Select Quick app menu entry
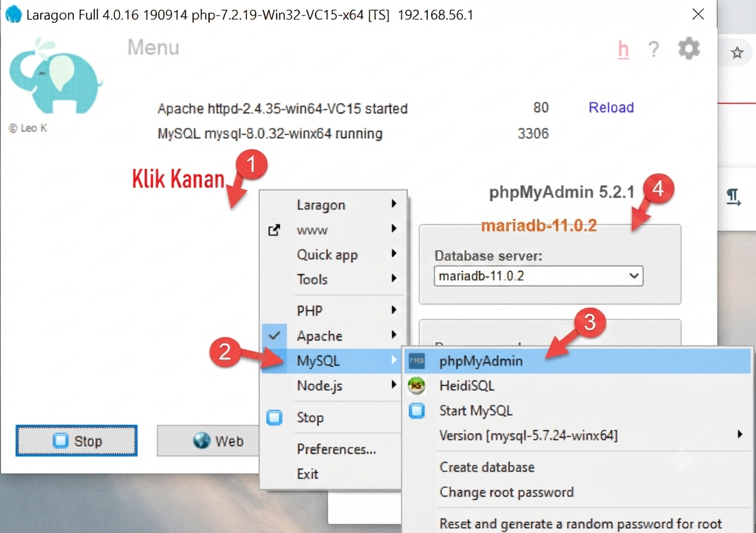This screenshot has width=756, height=533. point(334,255)
